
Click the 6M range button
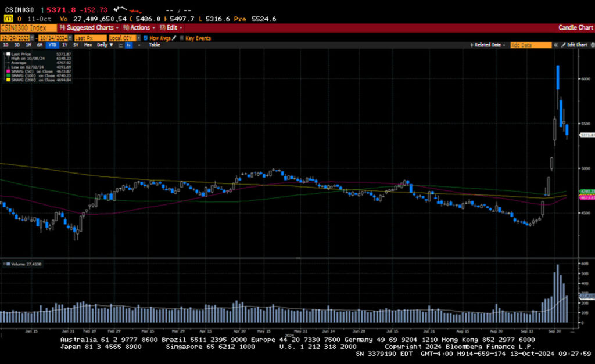click(x=40, y=45)
